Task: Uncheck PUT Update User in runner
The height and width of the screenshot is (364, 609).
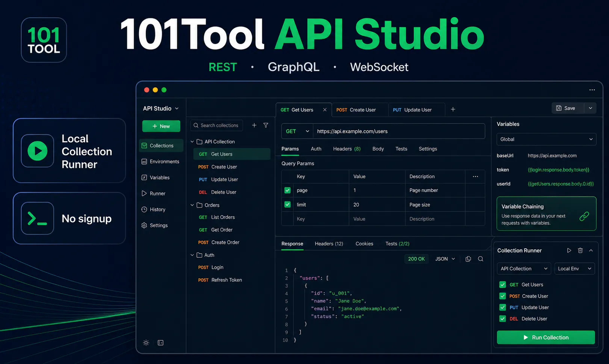Action: point(503,307)
